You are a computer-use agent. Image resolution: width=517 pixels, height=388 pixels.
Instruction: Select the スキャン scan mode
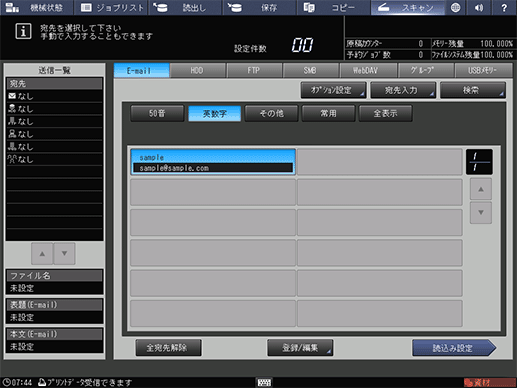coord(408,7)
